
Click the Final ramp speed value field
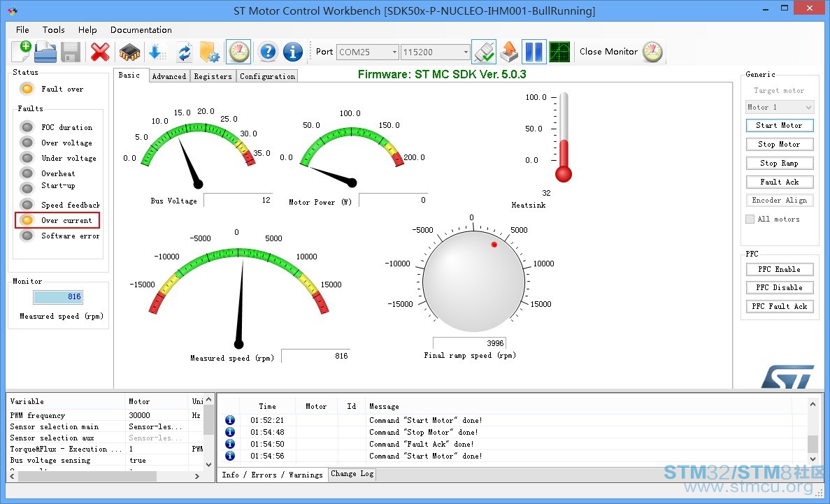[x=469, y=343]
